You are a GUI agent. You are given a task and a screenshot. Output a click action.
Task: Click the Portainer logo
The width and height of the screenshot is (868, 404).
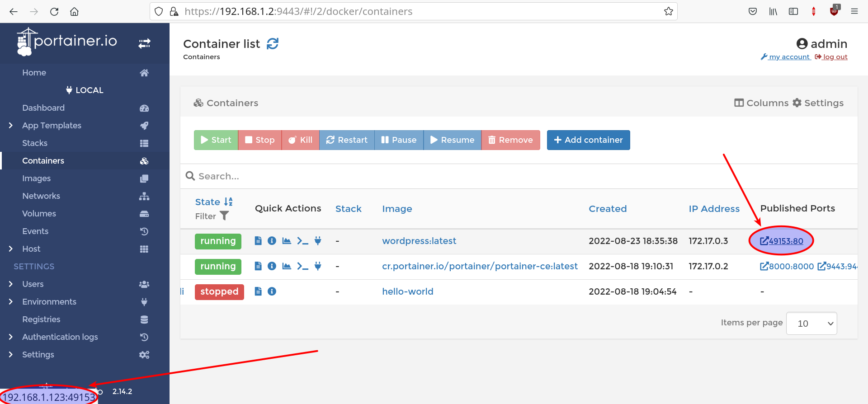(x=67, y=42)
